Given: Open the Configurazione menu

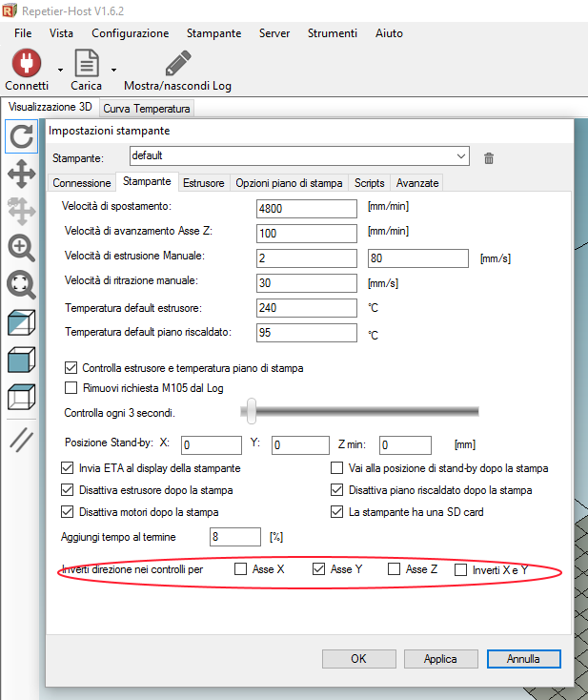Looking at the screenshot, I should (130, 32).
